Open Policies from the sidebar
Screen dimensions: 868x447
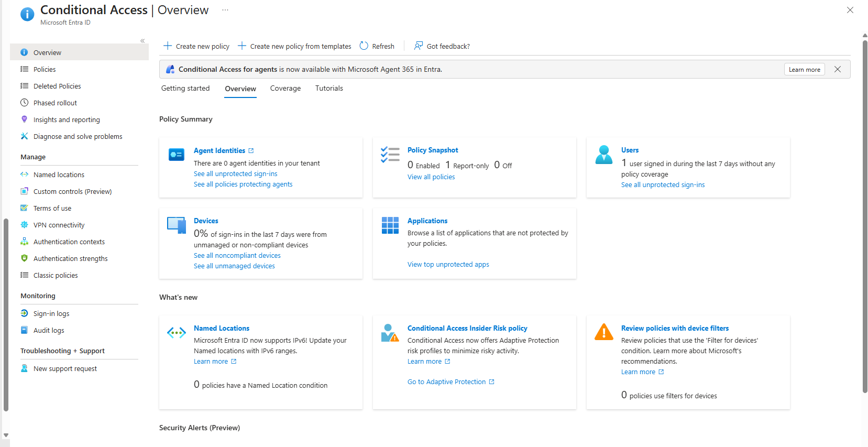pyautogui.click(x=45, y=69)
